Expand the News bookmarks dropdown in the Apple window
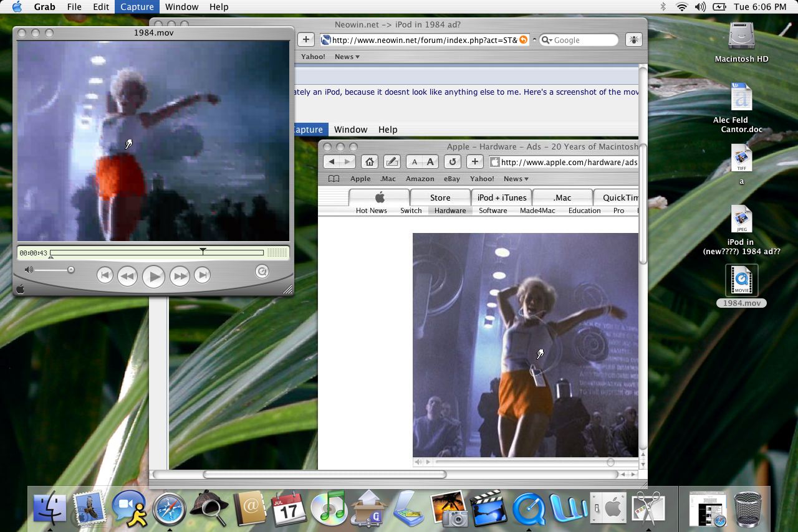The image size is (798, 532). coord(516,179)
